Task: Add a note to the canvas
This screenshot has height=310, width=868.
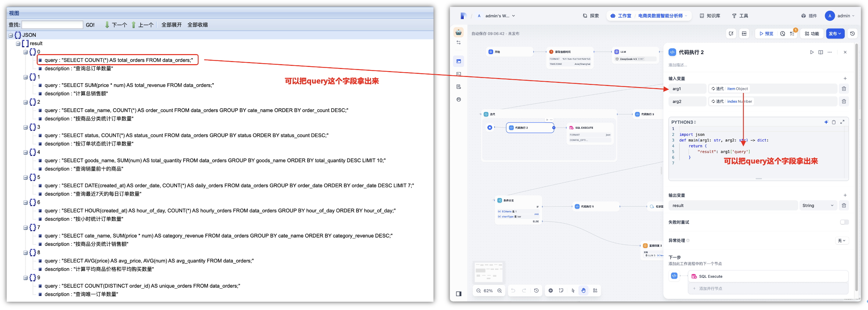Action: (561, 291)
